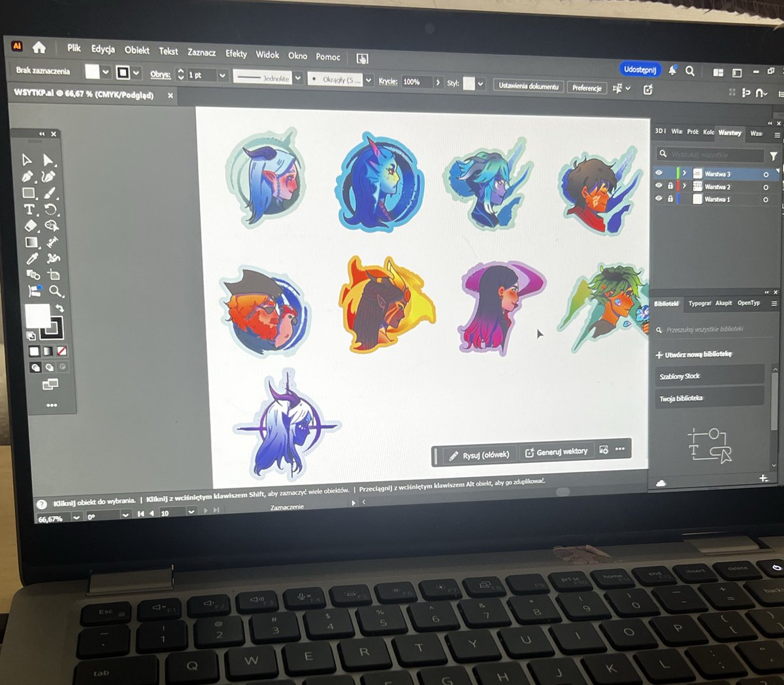Select the Pen tool
Screen dimensions: 784x685
pos(27,176)
